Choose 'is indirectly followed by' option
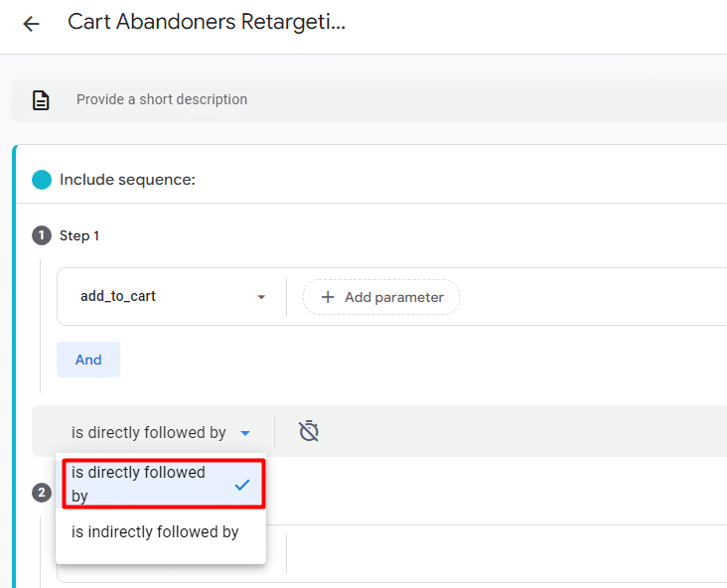 155,532
